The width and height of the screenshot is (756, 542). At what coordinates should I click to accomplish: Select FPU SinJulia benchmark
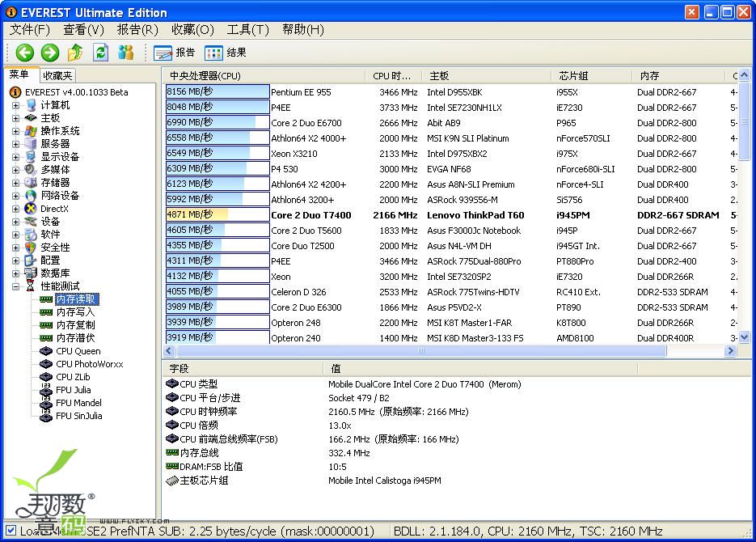click(x=79, y=416)
